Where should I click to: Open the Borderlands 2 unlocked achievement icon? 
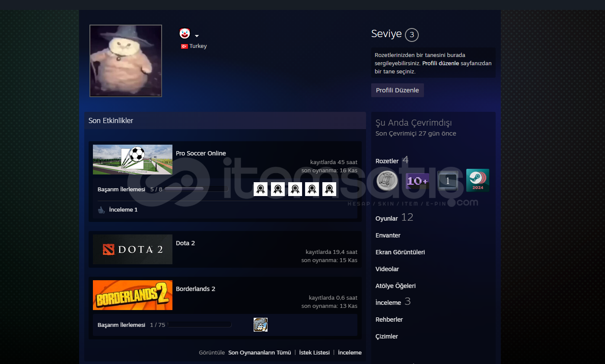click(x=261, y=325)
